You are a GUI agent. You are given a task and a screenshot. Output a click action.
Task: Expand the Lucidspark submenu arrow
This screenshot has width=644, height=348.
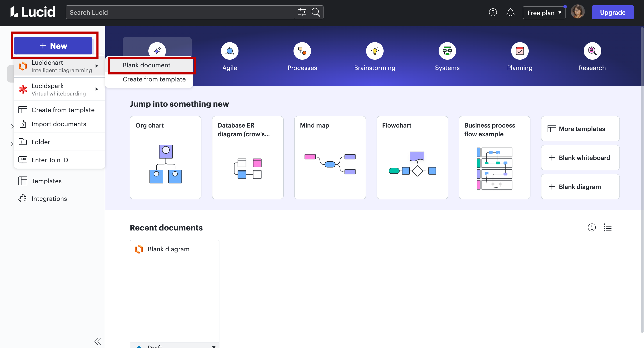tap(97, 89)
